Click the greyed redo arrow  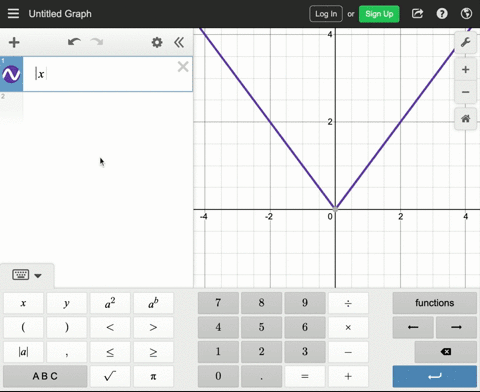pos(97,42)
